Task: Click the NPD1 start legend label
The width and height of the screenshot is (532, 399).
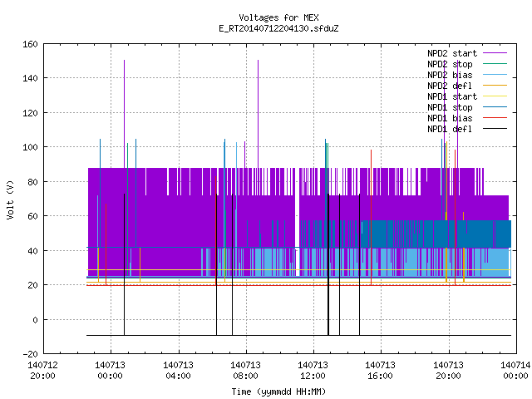Action: 452,96
